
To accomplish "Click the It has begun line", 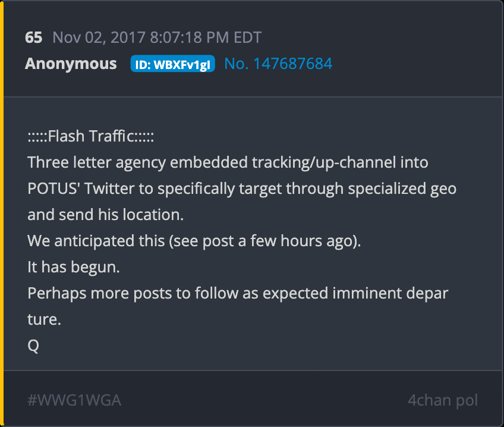I will pos(74,267).
